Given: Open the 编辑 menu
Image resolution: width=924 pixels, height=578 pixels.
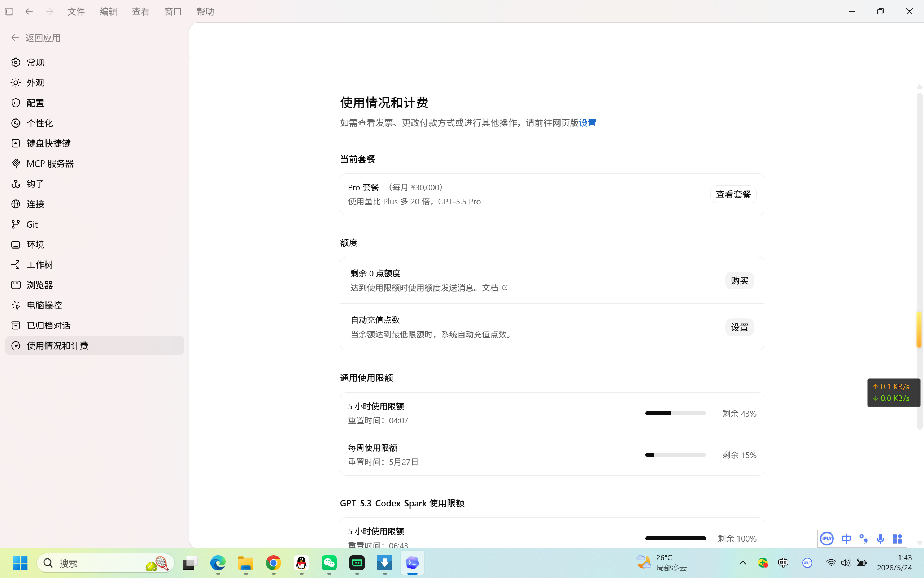Looking at the screenshot, I should click(x=108, y=12).
